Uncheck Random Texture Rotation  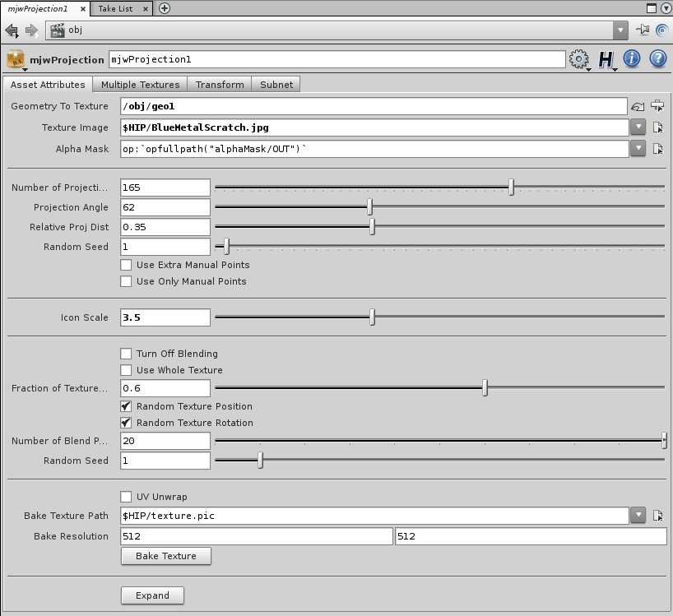(x=126, y=423)
